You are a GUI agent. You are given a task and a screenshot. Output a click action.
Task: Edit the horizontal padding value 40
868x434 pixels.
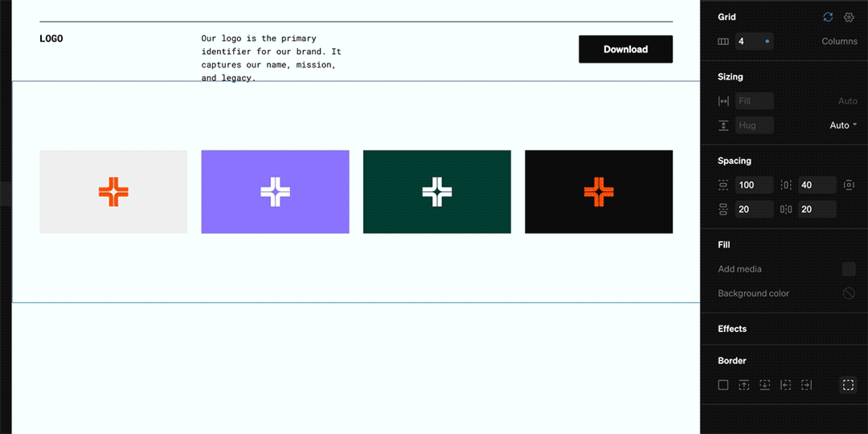coord(817,185)
